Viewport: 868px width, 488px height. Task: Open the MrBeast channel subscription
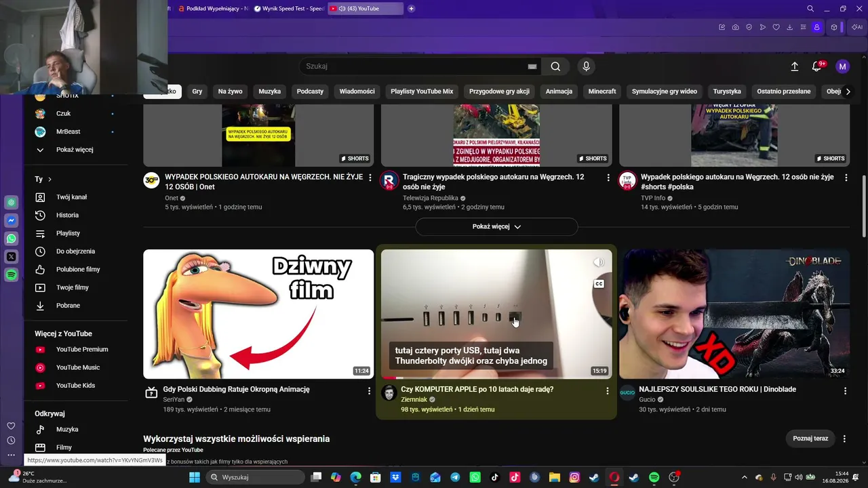pos(68,131)
